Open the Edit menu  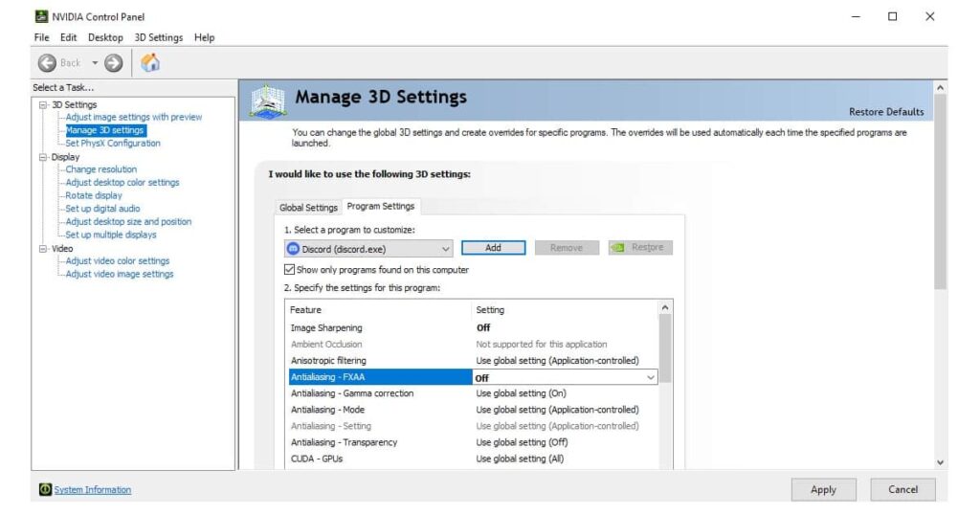pos(68,37)
